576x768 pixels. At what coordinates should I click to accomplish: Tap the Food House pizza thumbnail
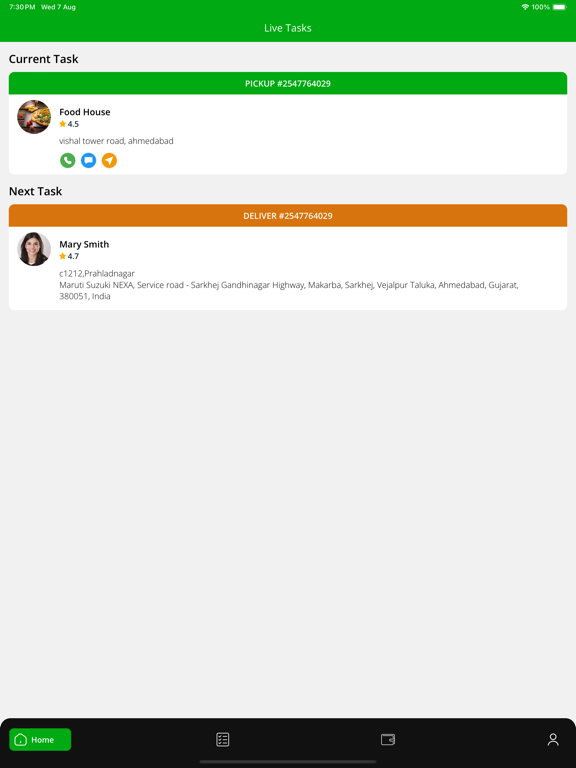click(x=34, y=117)
